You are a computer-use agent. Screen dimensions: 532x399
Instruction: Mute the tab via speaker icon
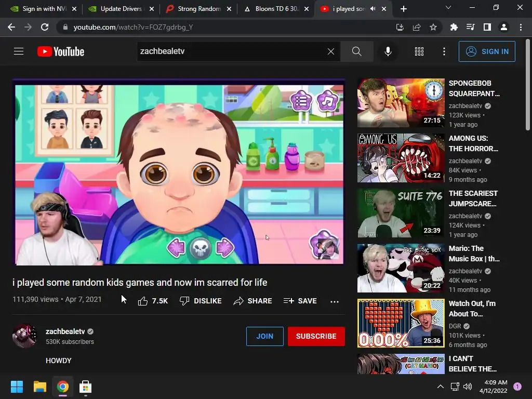(x=373, y=9)
